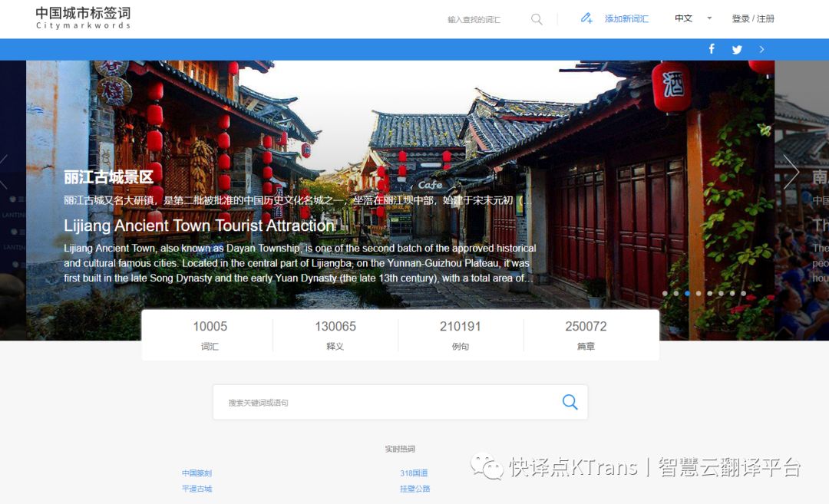Open the 平遥古城 hot word link
The width and height of the screenshot is (829, 504).
pos(197,489)
